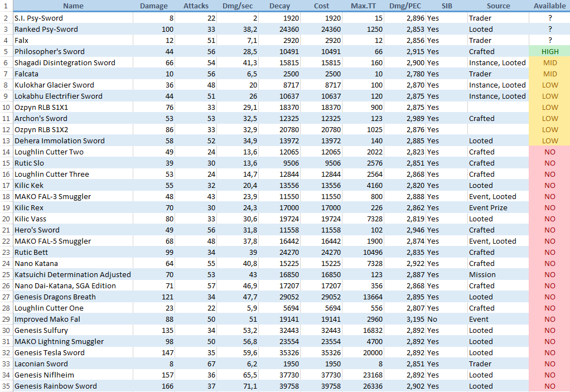Select MID availability cell for Falcata
The image size is (570, 392).
pyautogui.click(x=549, y=74)
